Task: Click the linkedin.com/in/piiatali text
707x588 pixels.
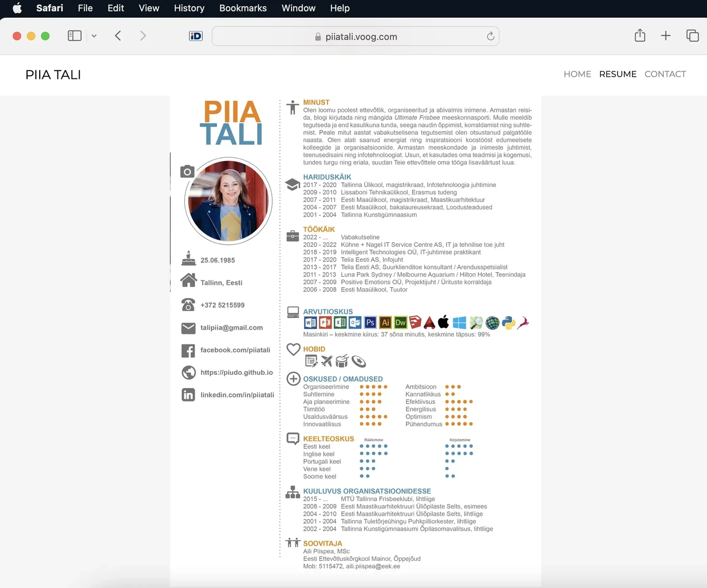Action: (237, 395)
